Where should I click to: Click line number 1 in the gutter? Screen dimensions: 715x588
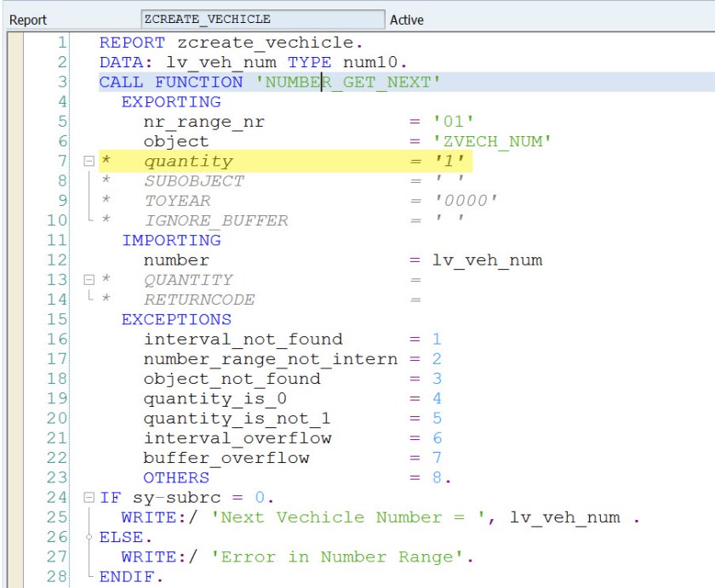(61, 43)
